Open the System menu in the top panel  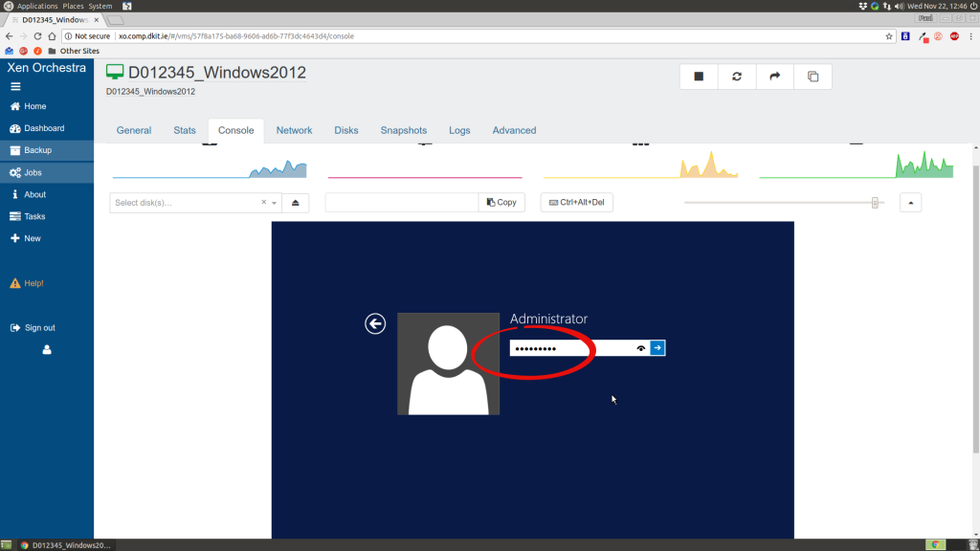(x=100, y=6)
